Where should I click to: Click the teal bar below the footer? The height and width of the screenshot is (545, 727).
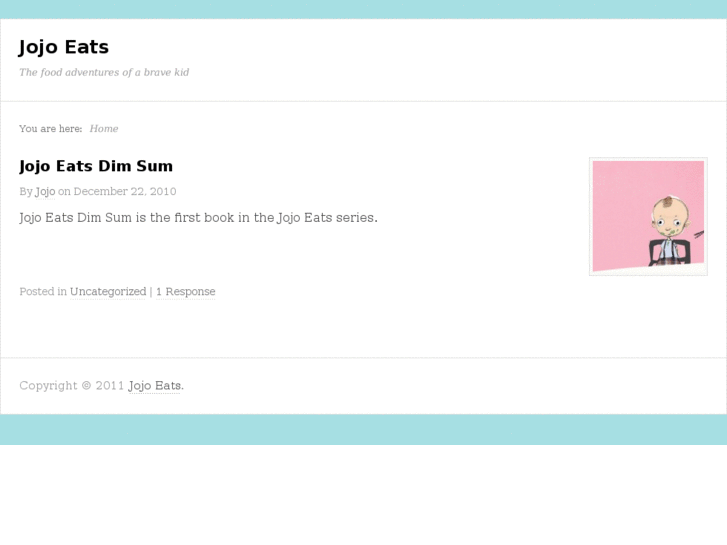364,430
